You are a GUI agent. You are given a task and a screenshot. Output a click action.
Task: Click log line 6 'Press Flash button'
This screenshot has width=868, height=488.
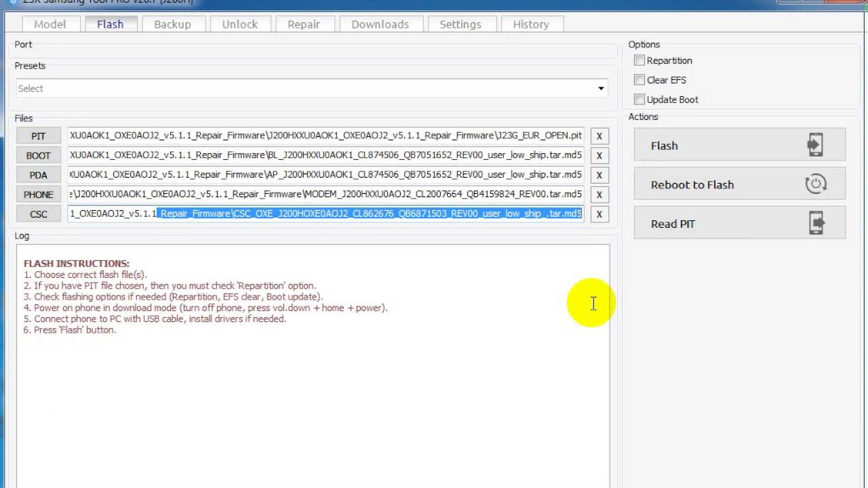pyautogui.click(x=70, y=329)
